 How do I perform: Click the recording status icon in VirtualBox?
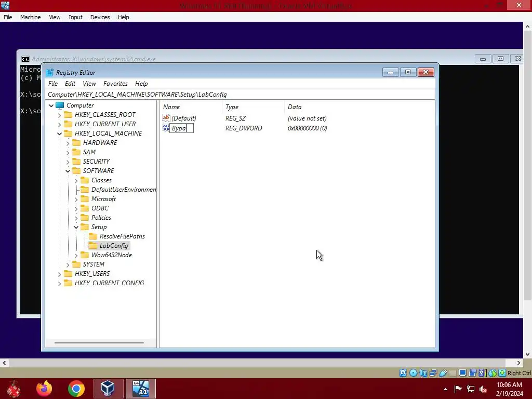click(472, 373)
